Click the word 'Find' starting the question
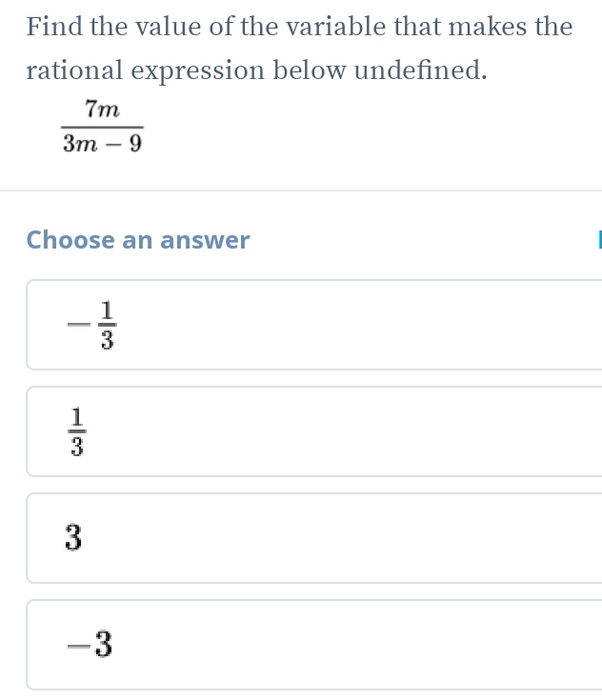602x700 pixels. click(x=55, y=26)
